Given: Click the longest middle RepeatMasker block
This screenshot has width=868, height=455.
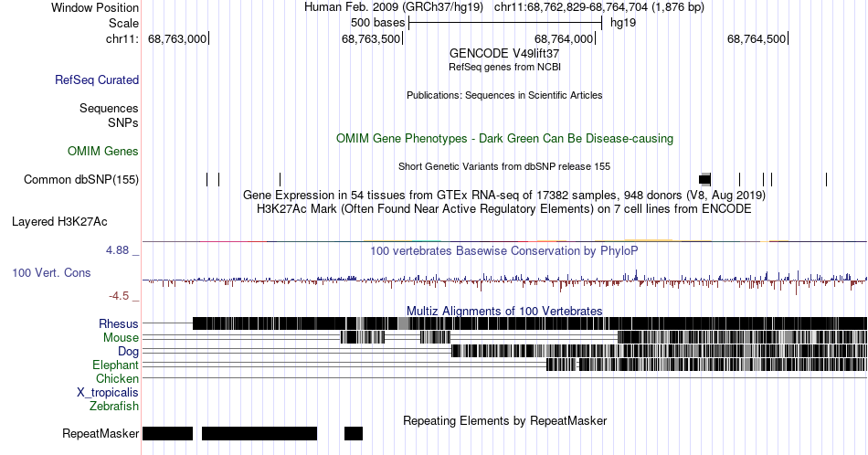Looking at the screenshot, I should pyautogui.click(x=259, y=433).
